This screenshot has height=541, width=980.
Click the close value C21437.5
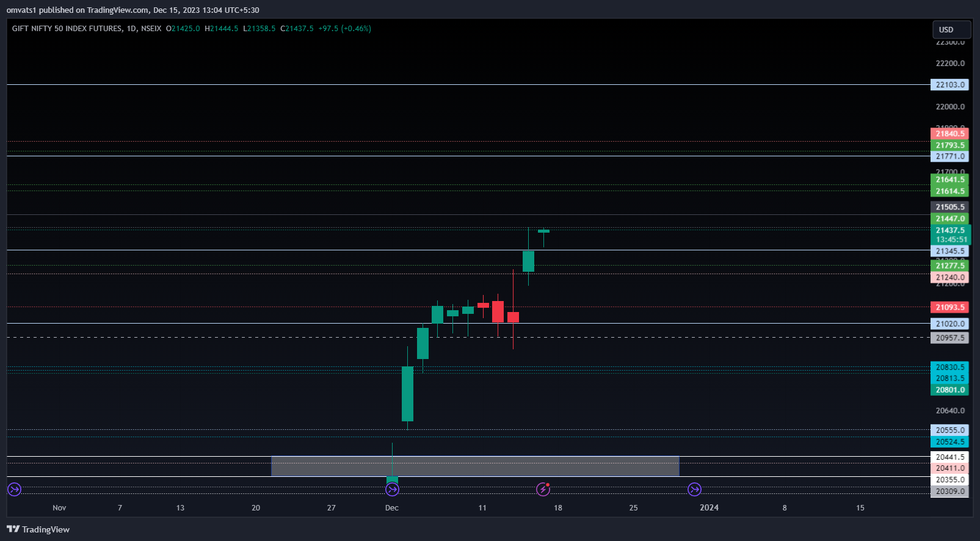[297, 29]
